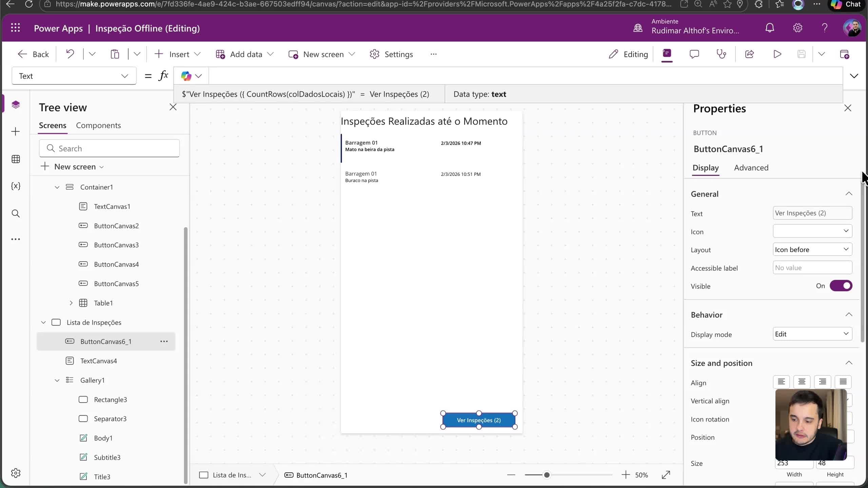The image size is (868, 488).
Task: Click the Back button
Action: point(33,54)
